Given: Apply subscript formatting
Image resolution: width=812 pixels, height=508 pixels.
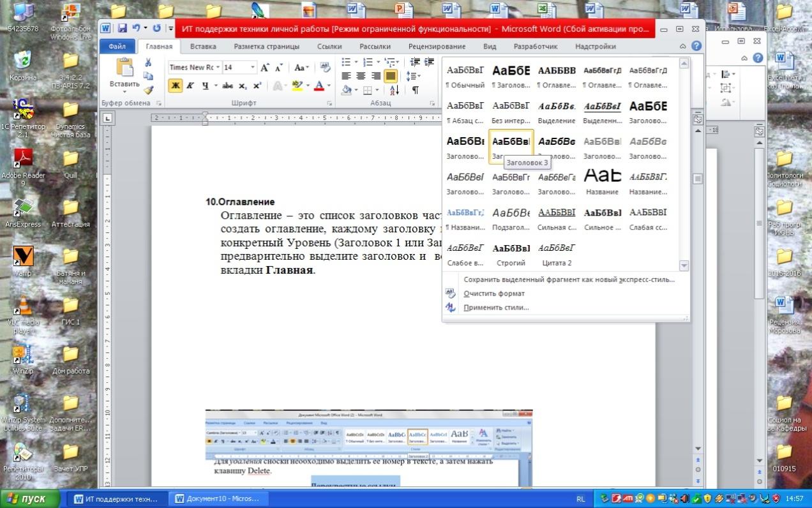Looking at the screenshot, I should [243, 86].
